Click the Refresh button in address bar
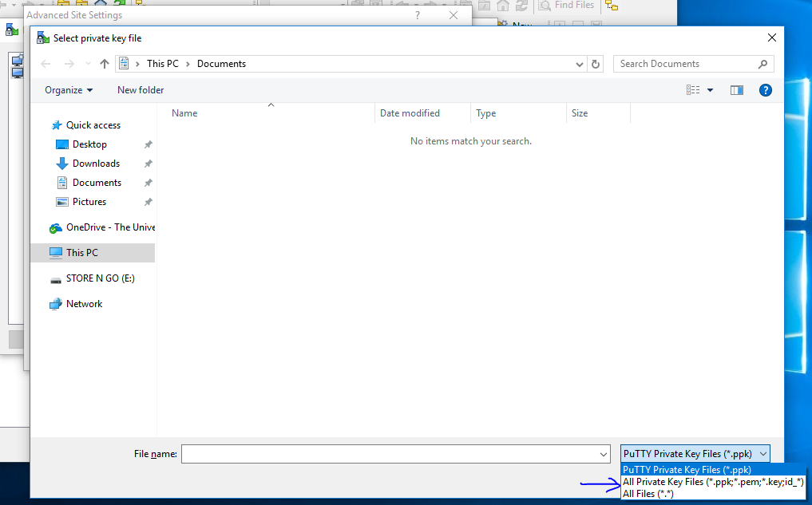The image size is (812, 505). 596,64
